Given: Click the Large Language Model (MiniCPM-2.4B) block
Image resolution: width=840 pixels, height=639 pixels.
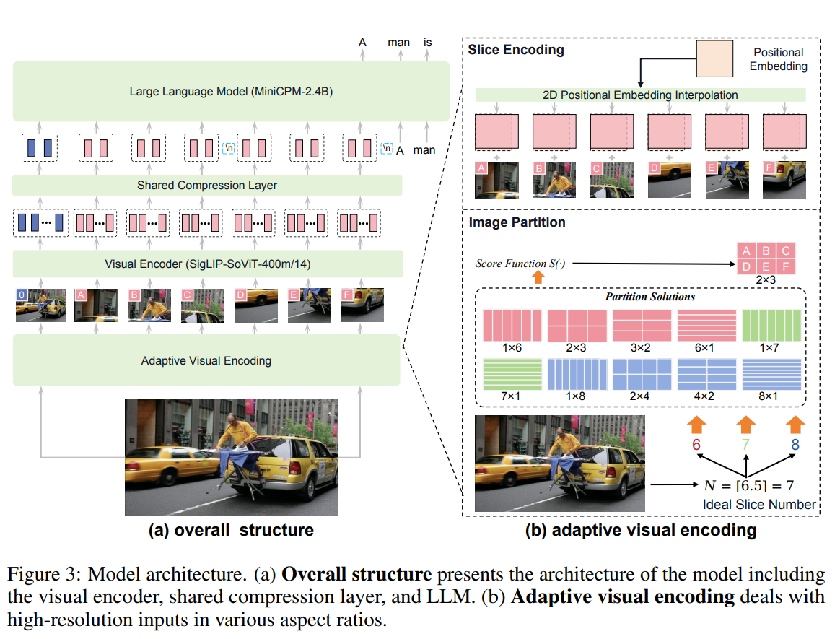Looking at the screenshot, I should (x=232, y=91).
